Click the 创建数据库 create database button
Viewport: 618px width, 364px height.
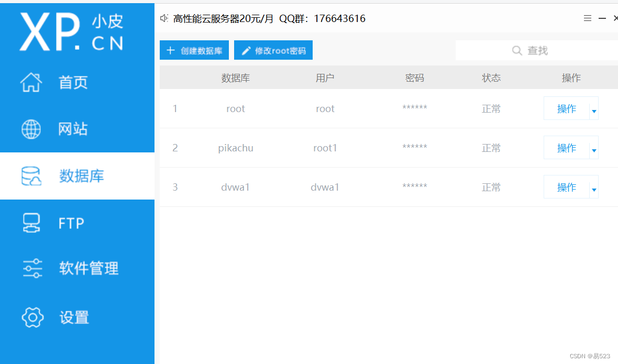click(x=194, y=50)
